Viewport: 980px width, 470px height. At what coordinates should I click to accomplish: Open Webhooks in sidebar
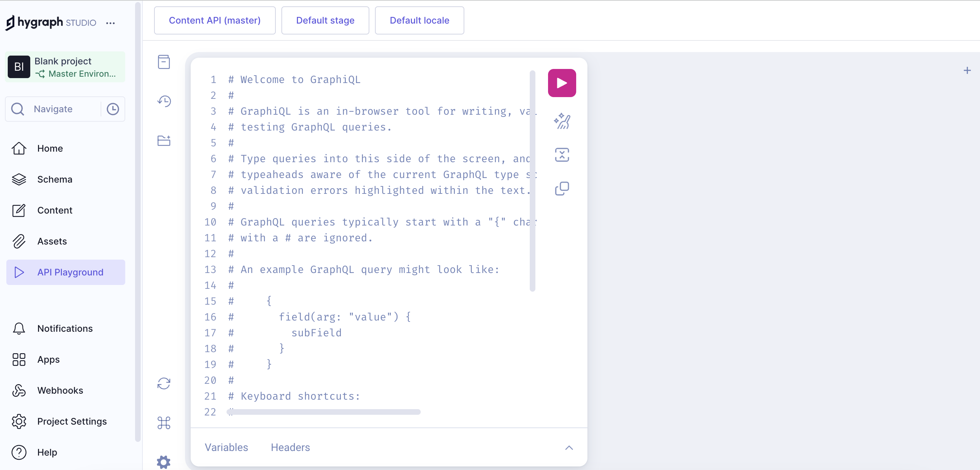coord(66,390)
